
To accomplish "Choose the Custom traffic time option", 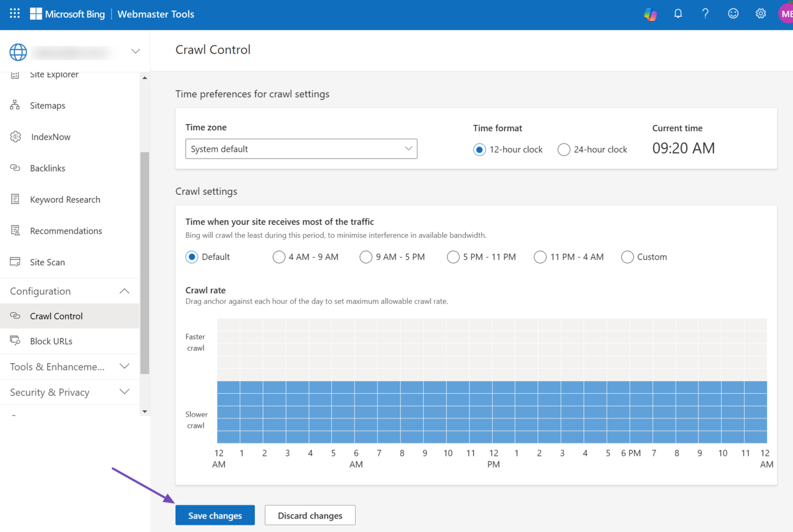I will (627, 257).
